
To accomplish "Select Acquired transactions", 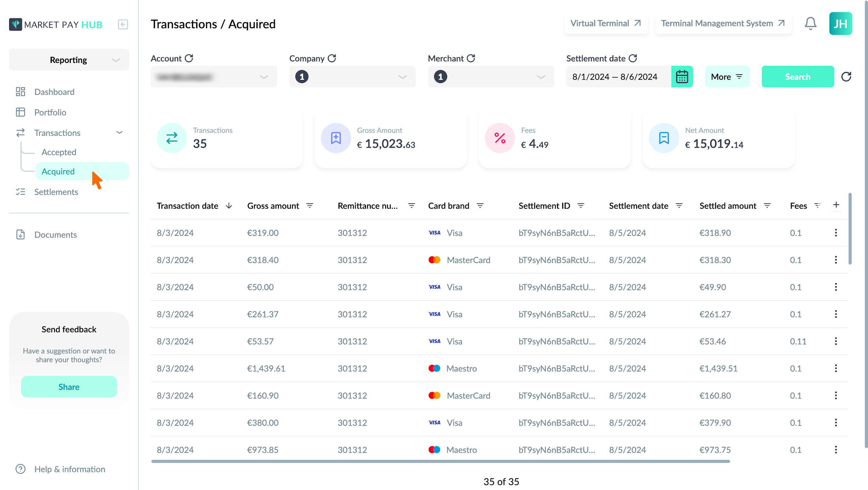I will click(82, 171).
